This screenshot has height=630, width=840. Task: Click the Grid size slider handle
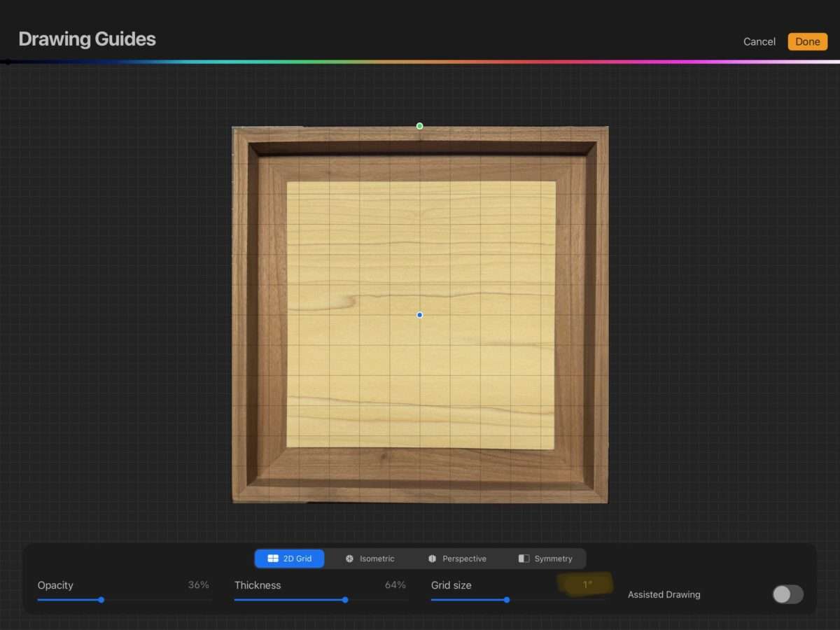coord(507,600)
